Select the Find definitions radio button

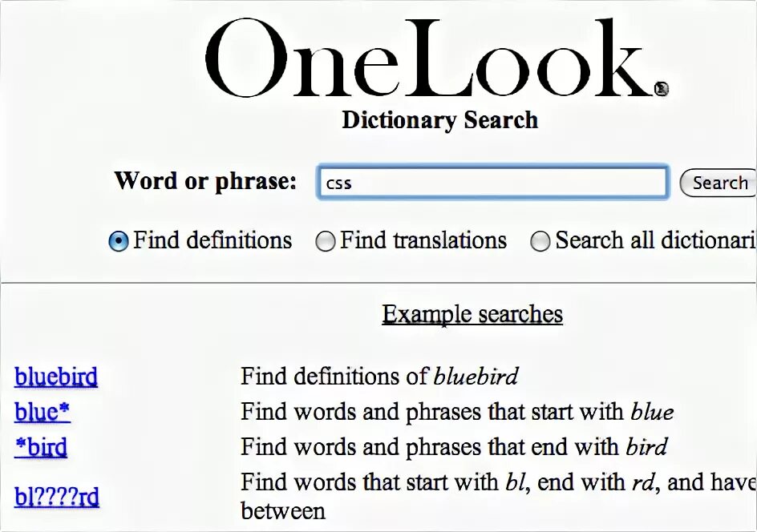(119, 241)
